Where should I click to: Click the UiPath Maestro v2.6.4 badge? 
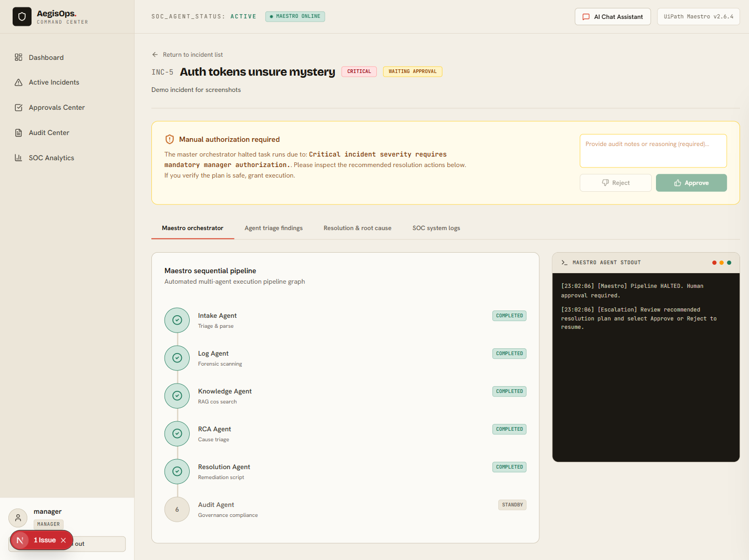[x=698, y=17]
